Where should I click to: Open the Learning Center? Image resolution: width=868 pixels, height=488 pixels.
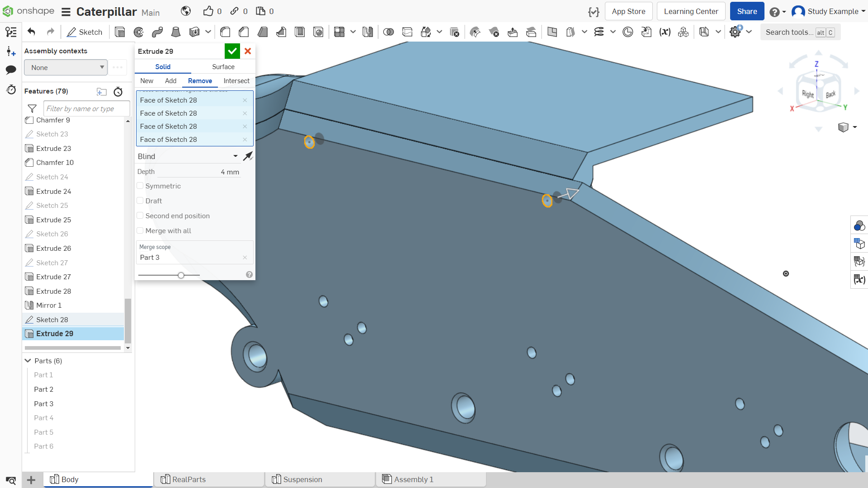coord(691,11)
